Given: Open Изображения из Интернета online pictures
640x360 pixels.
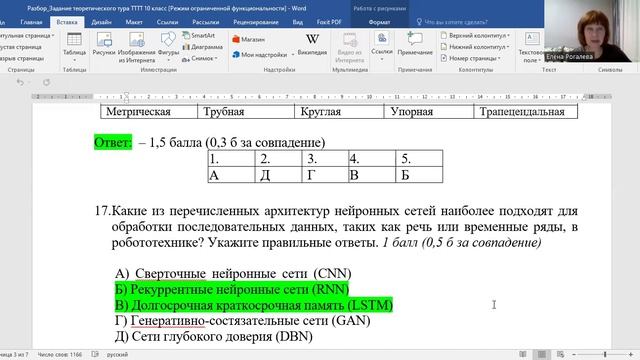Looking at the screenshot, I should coord(137,40).
